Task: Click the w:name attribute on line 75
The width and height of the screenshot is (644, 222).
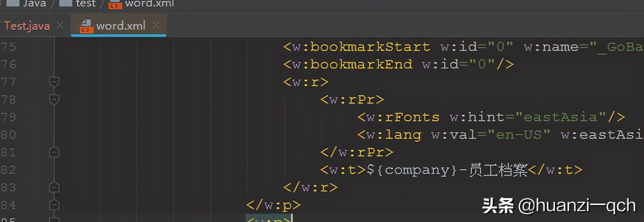Action: pos(551,47)
